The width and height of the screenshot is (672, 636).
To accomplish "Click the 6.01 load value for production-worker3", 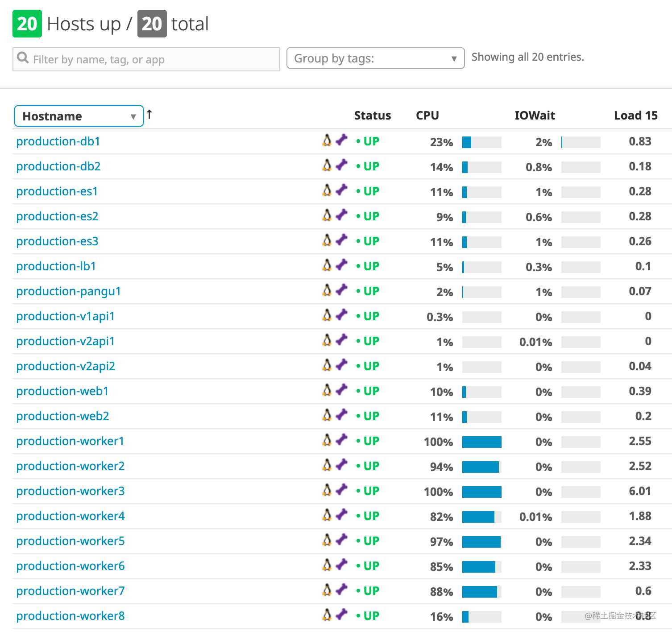I will pos(640,491).
